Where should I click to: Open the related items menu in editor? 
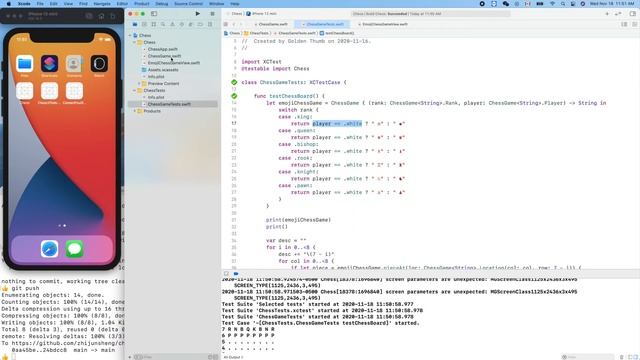(x=226, y=24)
